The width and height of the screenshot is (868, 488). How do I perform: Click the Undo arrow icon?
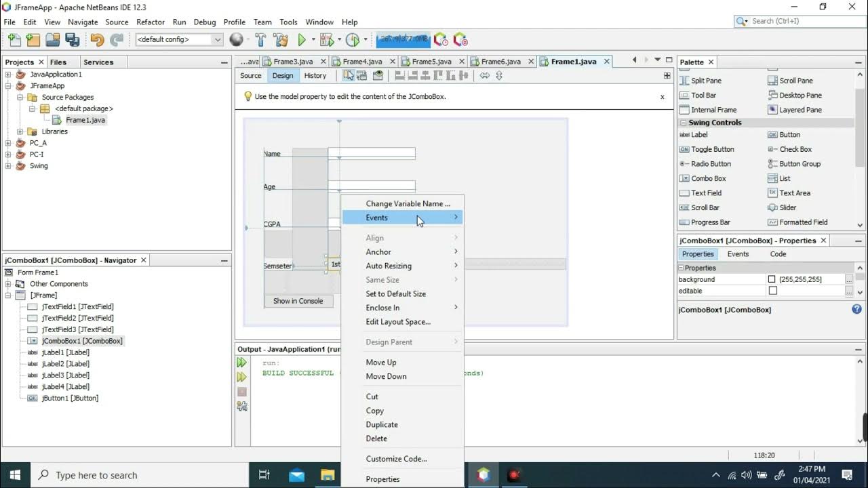[x=97, y=39]
